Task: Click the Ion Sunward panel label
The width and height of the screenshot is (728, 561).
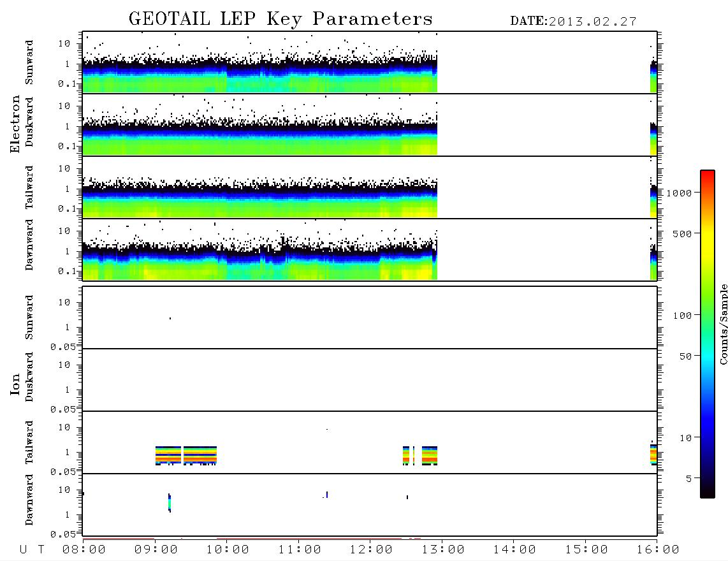Action: click(x=29, y=317)
